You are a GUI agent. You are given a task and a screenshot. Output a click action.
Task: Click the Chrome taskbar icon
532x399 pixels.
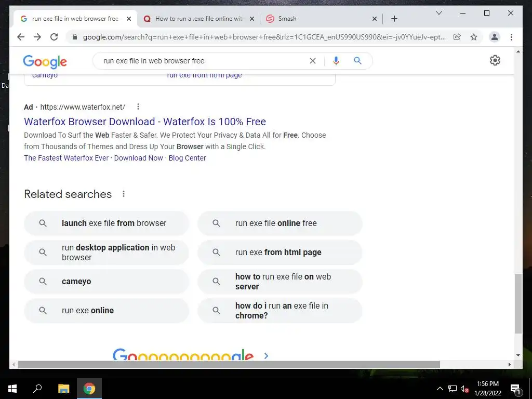(89, 389)
